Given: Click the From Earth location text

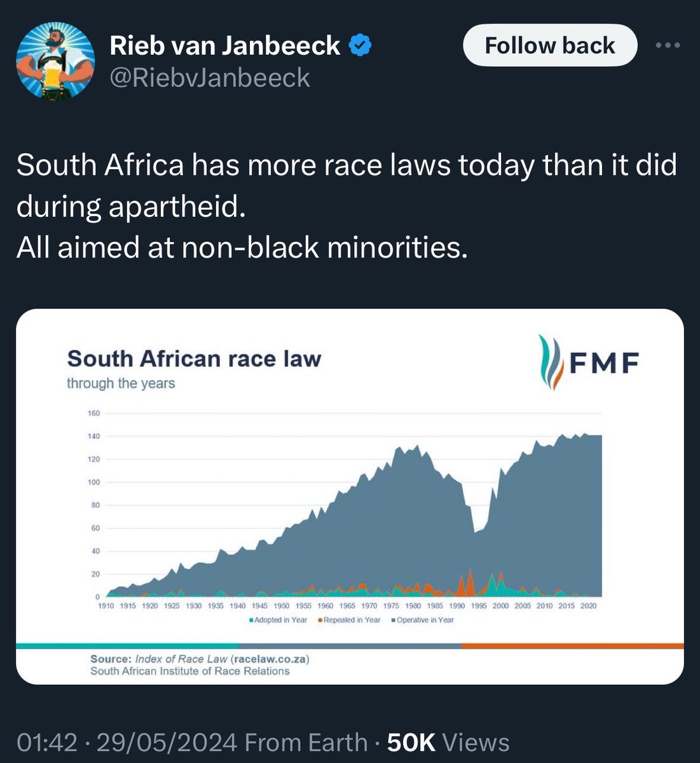Looking at the screenshot, I should pyautogui.click(x=306, y=742).
